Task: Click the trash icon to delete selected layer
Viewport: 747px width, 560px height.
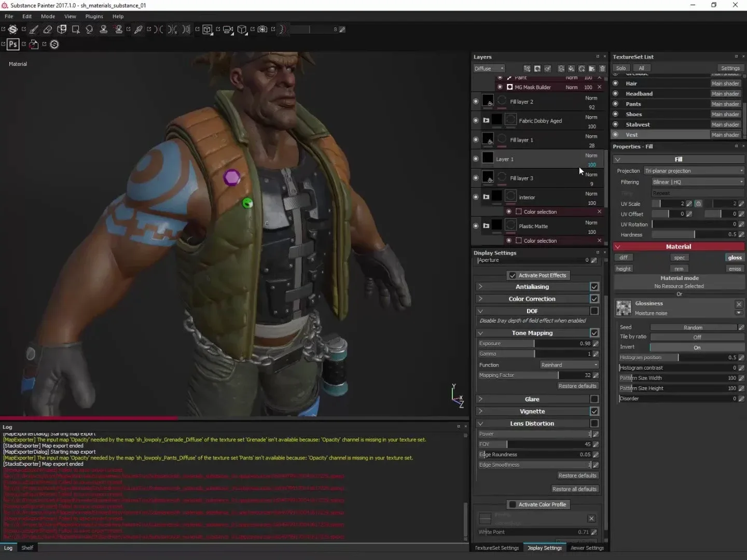Action: [x=602, y=68]
